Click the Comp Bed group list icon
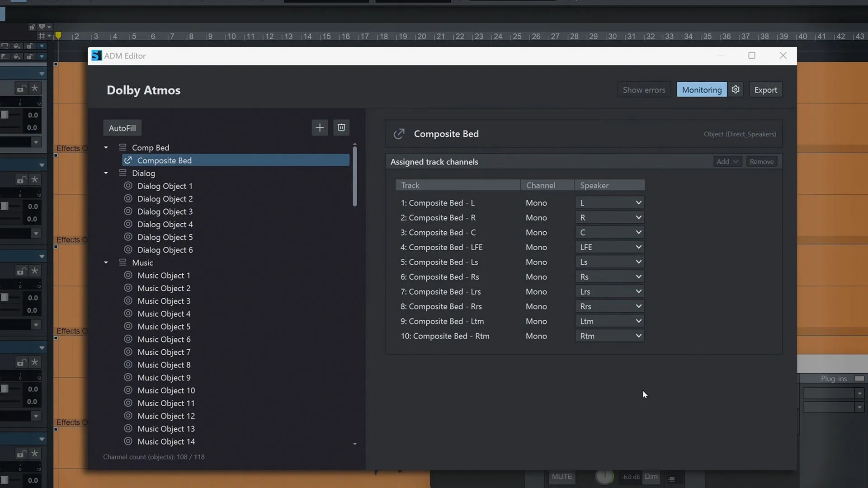The width and height of the screenshot is (868, 488). pos(123,148)
